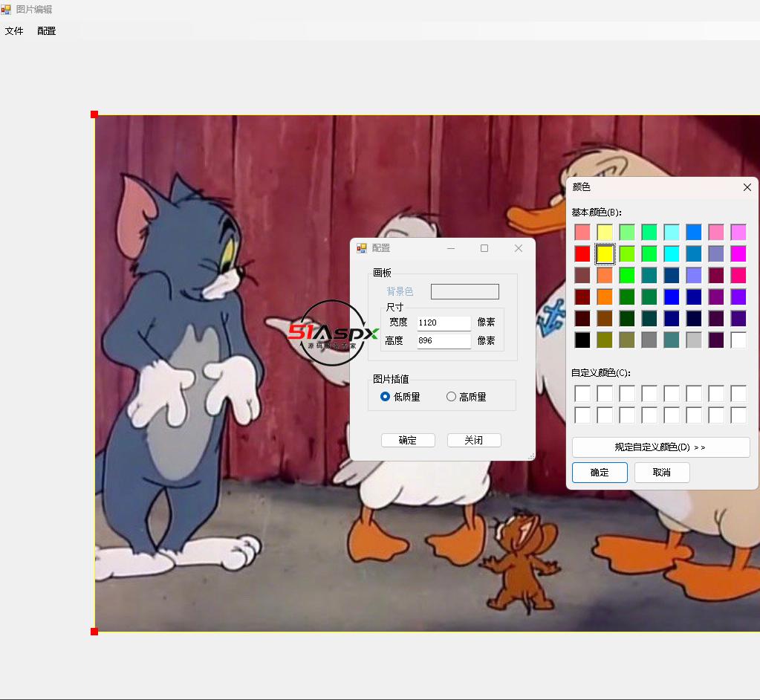760x700 pixels.
Task: Click the 颜色 dialog title text
Action: pos(581,187)
